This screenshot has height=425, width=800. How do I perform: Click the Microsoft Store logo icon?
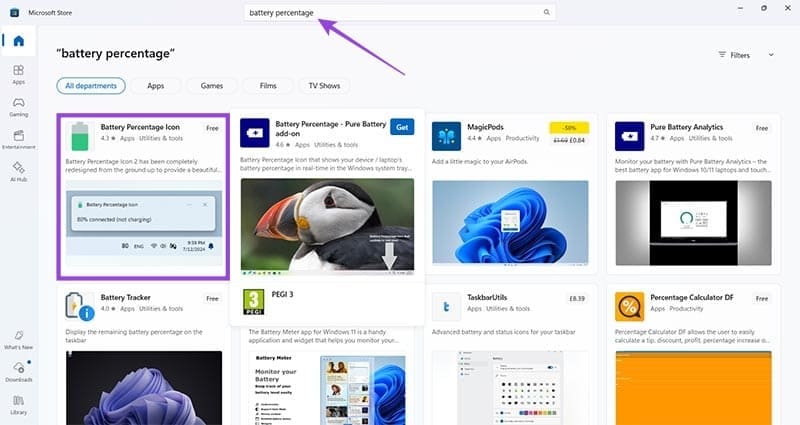(x=14, y=13)
